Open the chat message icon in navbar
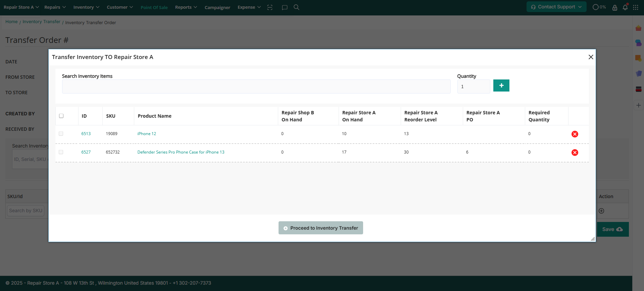Screen dimensions: 644x291 point(285,7)
